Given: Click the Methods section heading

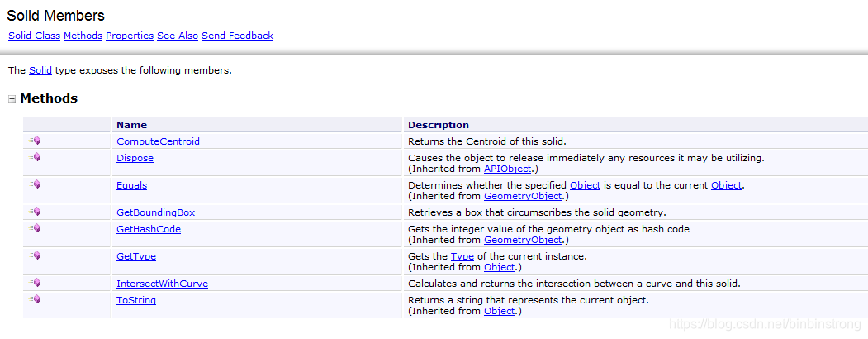Looking at the screenshot, I should (x=49, y=98).
